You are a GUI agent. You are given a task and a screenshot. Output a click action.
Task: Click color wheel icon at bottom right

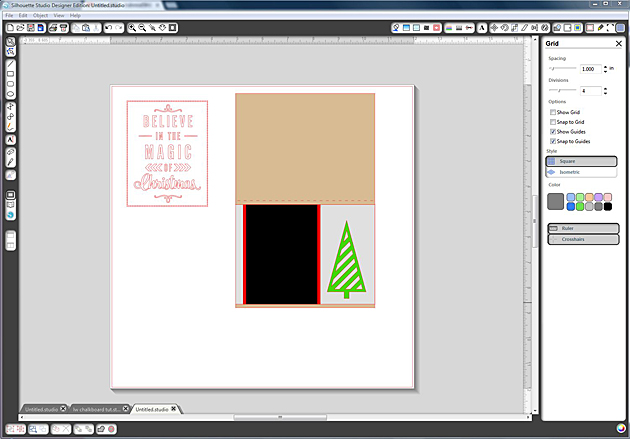coord(621,428)
